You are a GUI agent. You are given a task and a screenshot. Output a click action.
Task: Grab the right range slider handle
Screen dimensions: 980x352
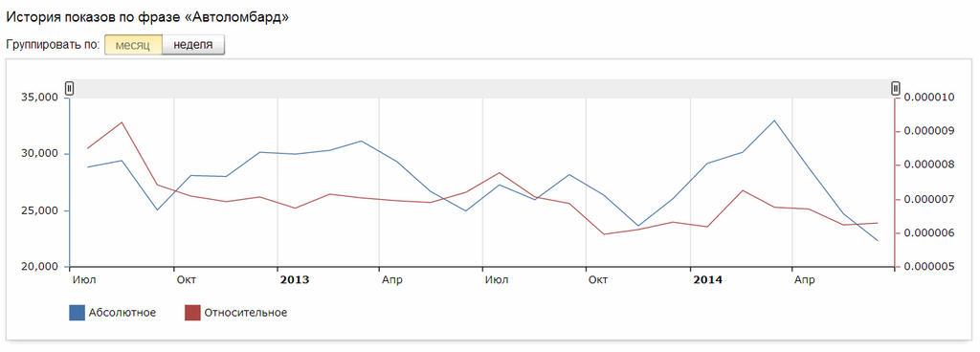(896, 88)
